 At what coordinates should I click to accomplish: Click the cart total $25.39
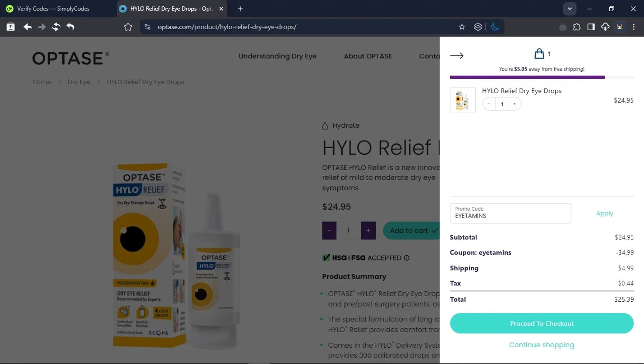pos(624,299)
